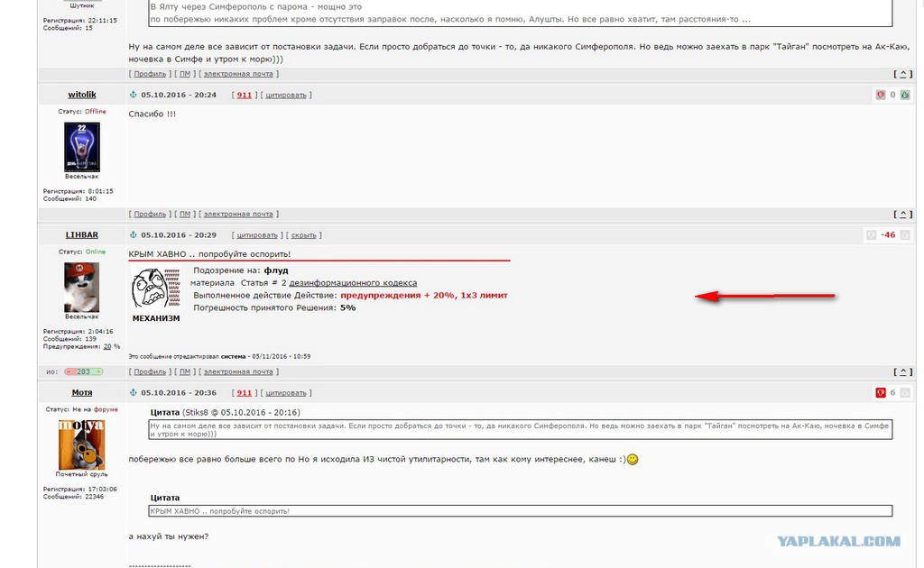Open ПМ link below the top post
The width and height of the screenshot is (924, 568).
[185, 74]
